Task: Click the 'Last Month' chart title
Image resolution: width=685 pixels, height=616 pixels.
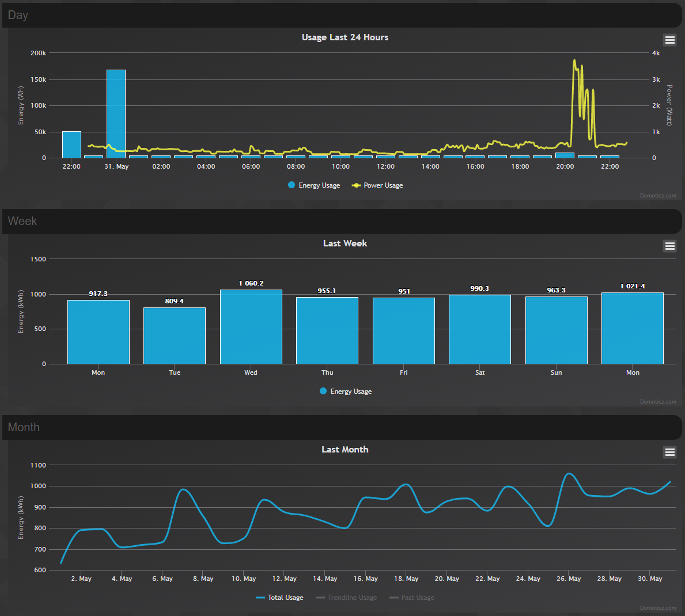Action: [x=345, y=450]
